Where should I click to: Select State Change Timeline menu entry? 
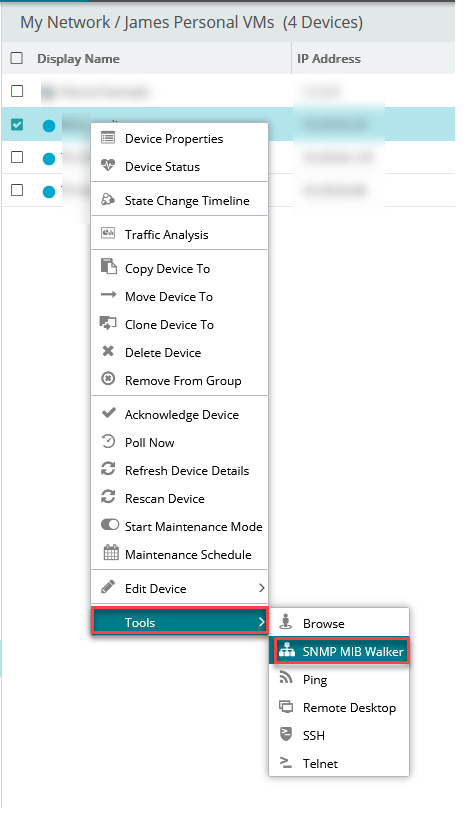coord(180,200)
